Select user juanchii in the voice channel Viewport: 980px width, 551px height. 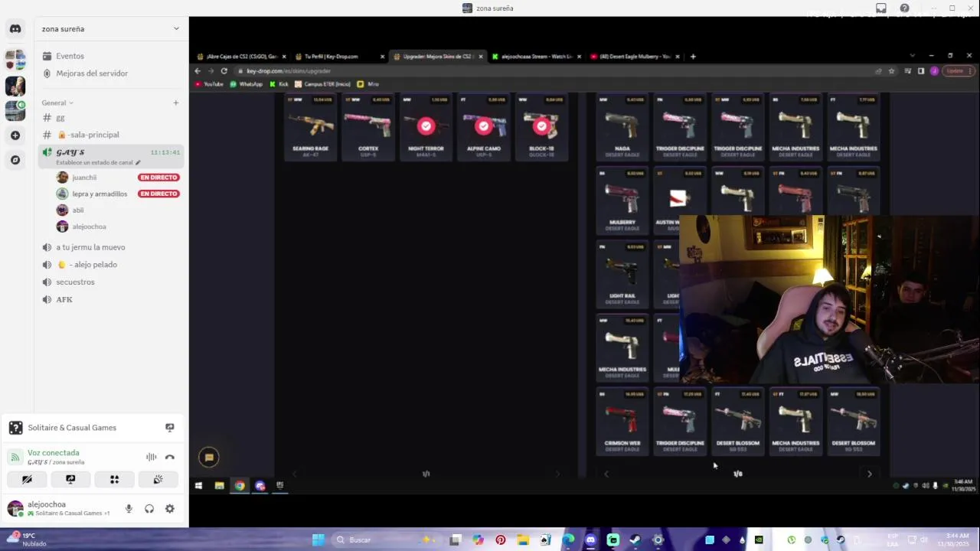tap(84, 178)
